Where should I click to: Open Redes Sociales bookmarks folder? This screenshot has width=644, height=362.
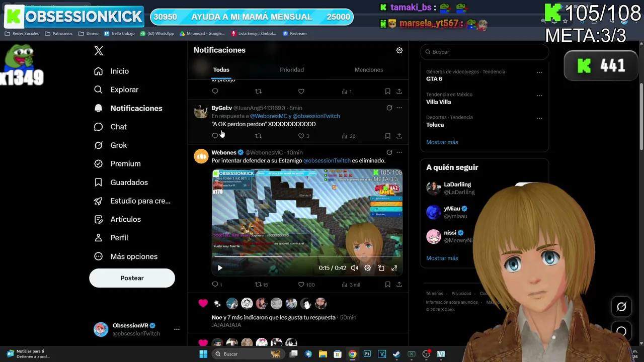21,34
